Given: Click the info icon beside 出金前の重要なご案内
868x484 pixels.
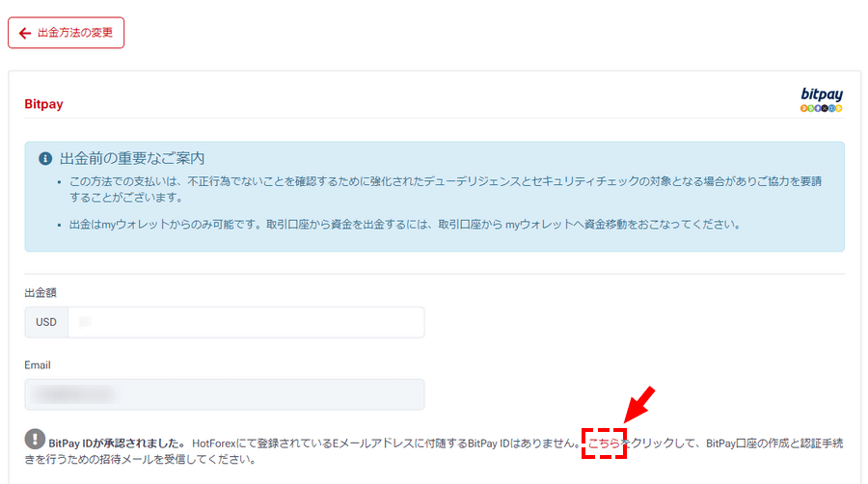Looking at the screenshot, I should (x=45, y=159).
